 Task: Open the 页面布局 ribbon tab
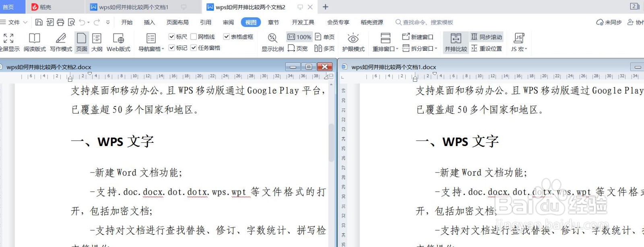coord(178,22)
